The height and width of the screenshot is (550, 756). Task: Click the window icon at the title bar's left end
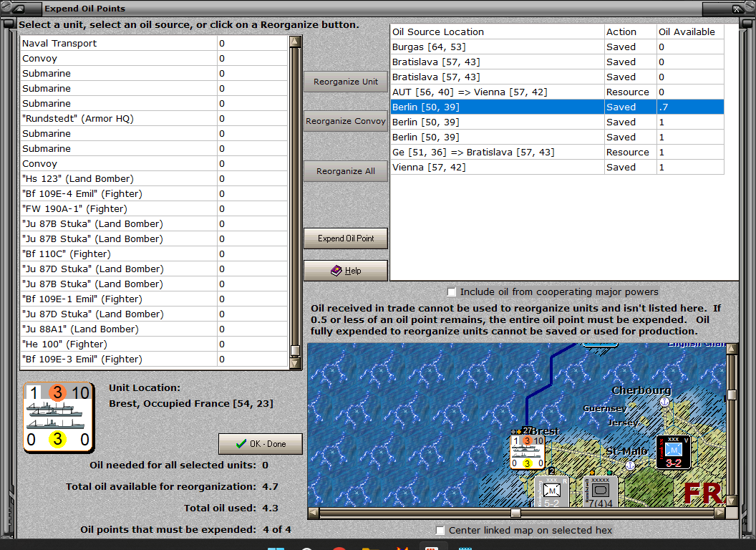pyautogui.click(x=20, y=9)
